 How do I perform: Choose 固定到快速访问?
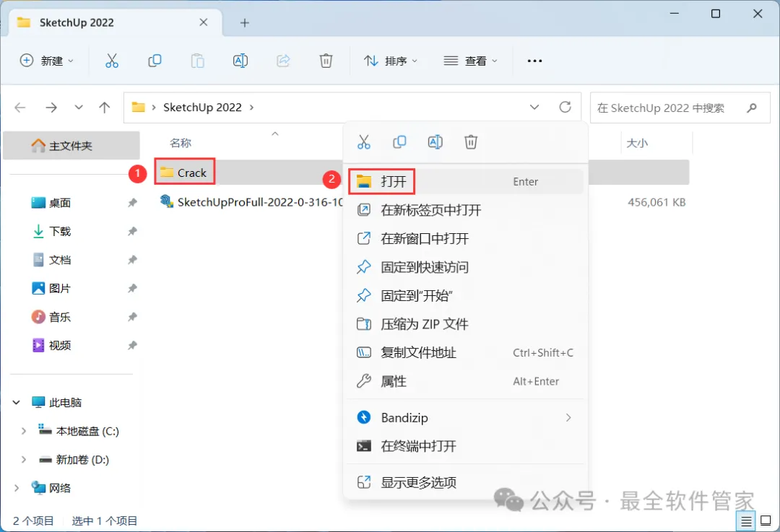(x=466, y=267)
